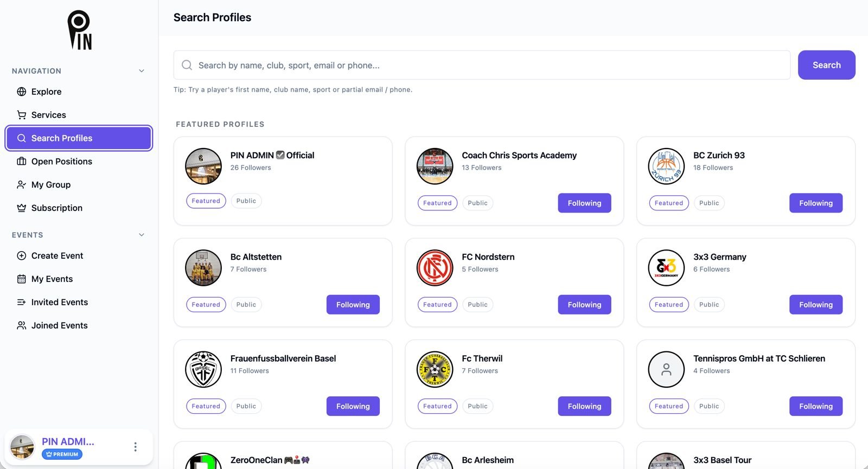This screenshot has height=469, width=868.
Task: Open the My Group menu item
Action: tap(51, 185)
